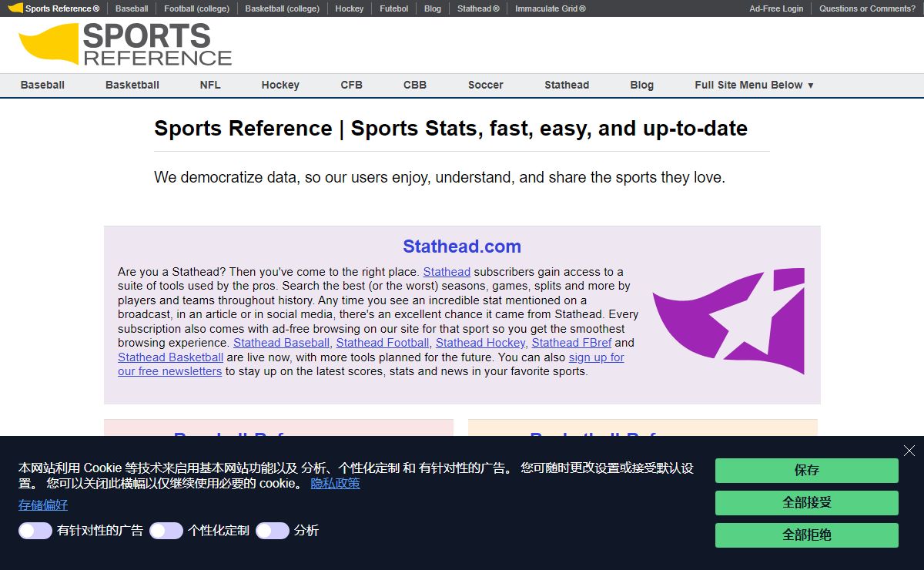Open the Blog tab in main navigation
The width and height of the screenshot is (924, 570).
coord(641,85)
